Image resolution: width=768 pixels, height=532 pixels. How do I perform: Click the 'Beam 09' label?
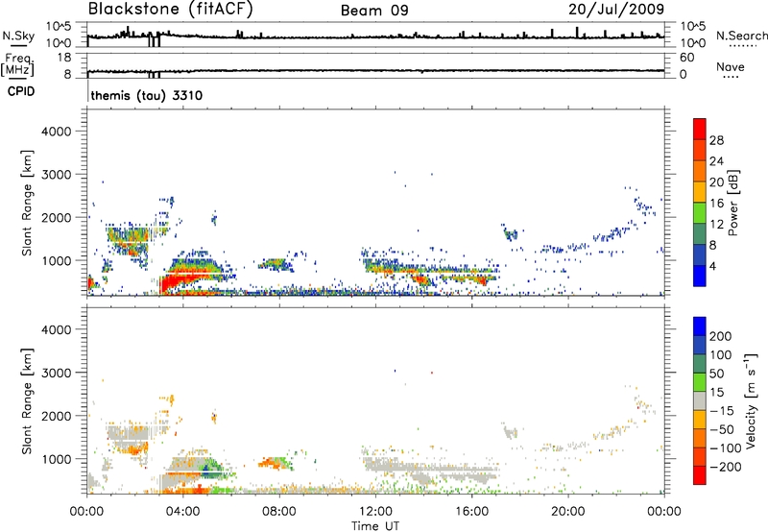click(x=374, y=11)
